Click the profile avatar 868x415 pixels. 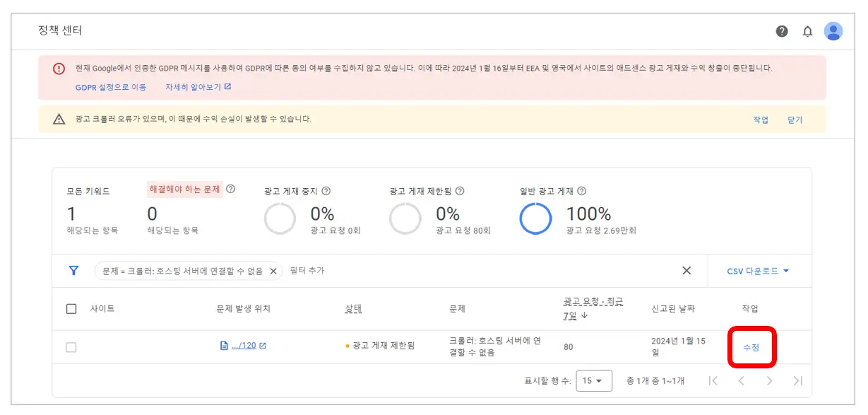pyautogui.click(x=833, y=31)
